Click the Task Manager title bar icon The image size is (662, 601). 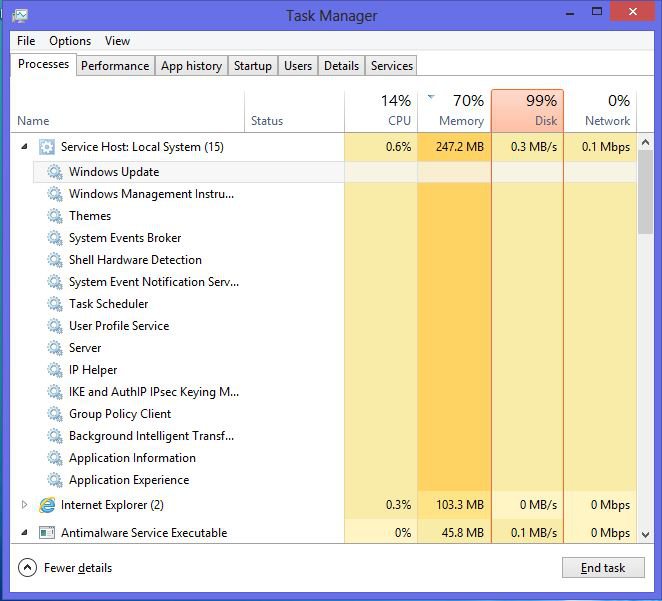pyautogui.click(x=20, y=16)
